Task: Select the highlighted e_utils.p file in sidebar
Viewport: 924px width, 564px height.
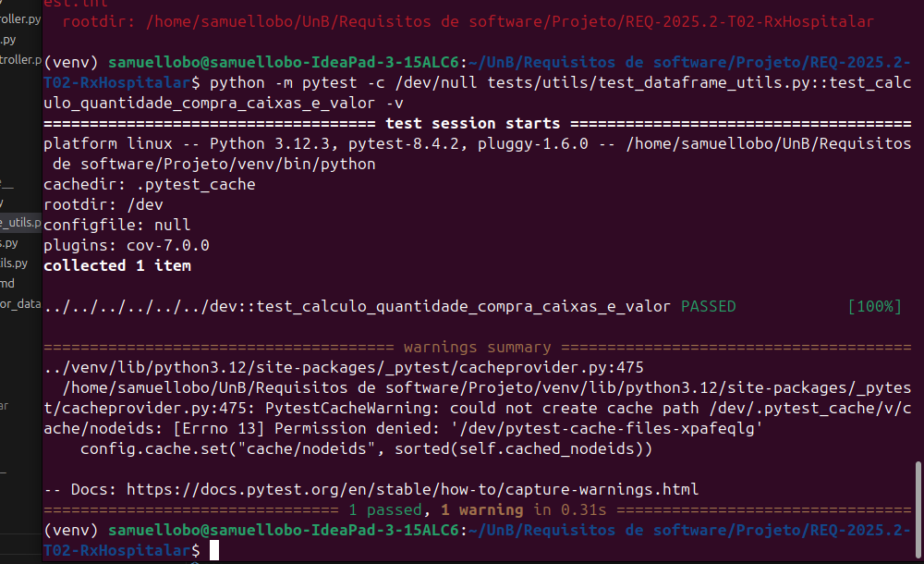Action: point(20,223)
